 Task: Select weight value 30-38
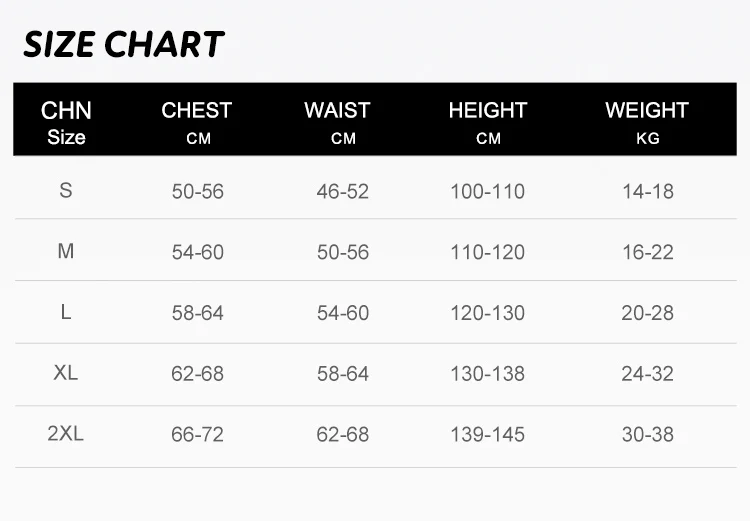point(648,435)
